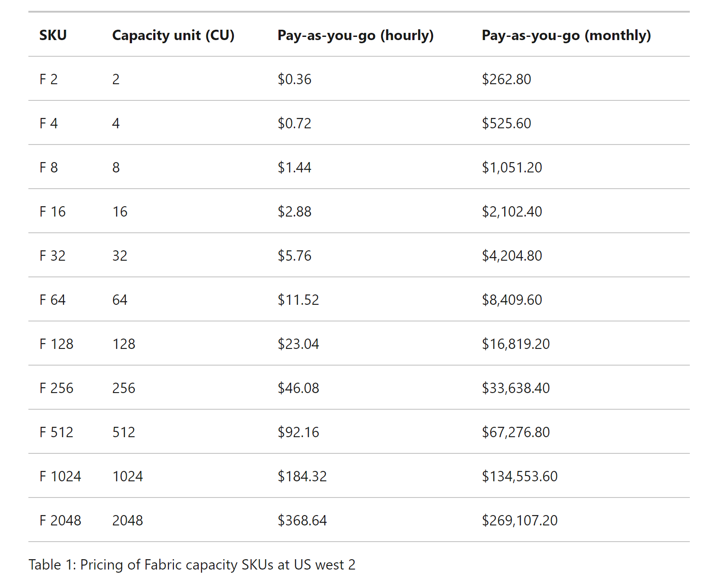
Task: Click the $46.08 hourly price
Action: coord(298,388)
